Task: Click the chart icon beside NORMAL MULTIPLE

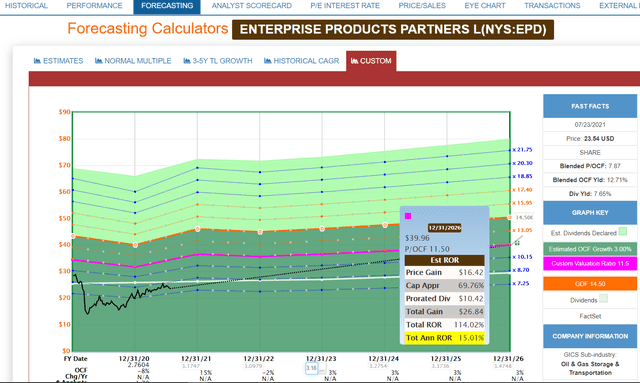Action: pyautogui.click(x=98, y=61)
